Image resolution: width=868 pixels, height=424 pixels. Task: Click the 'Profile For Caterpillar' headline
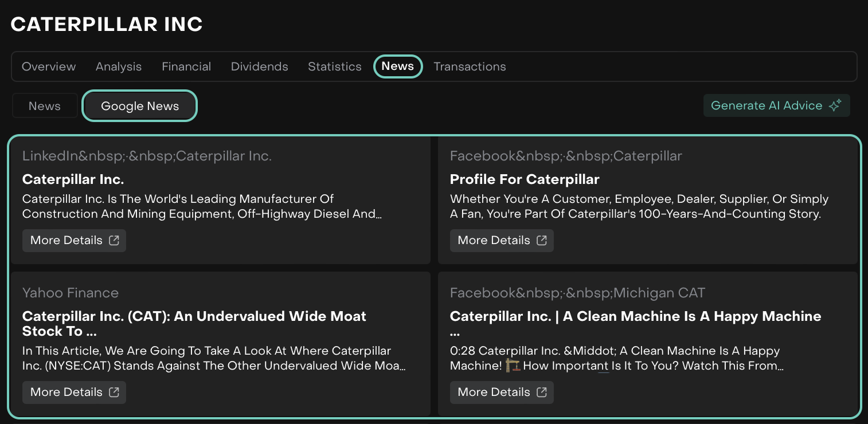(x=525, y=179)
